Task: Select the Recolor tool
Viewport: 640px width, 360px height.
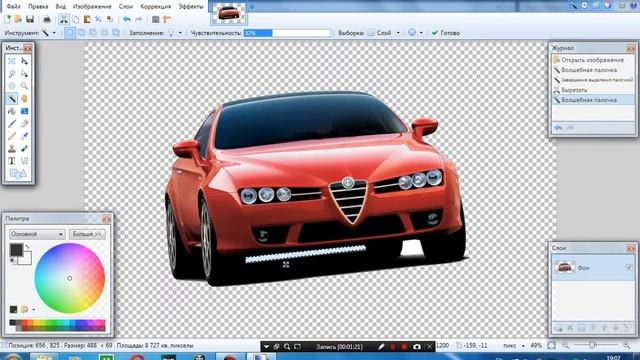Action: pos(24,149)
